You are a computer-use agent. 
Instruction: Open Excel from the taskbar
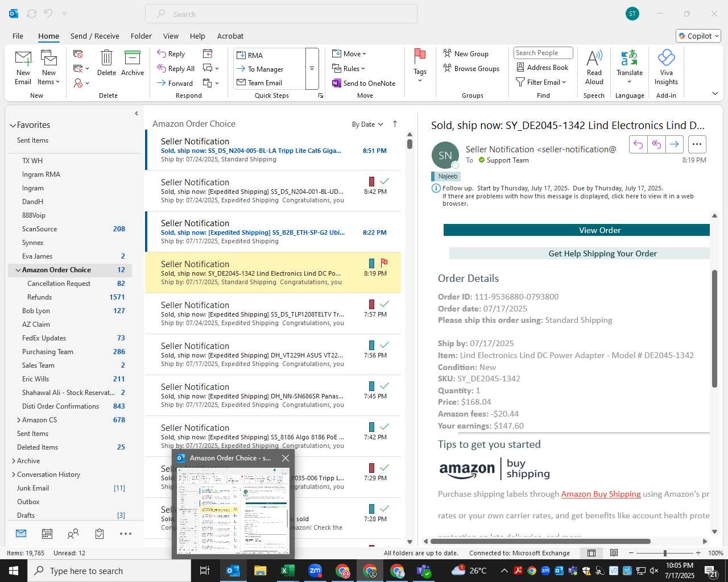(287, 571)
